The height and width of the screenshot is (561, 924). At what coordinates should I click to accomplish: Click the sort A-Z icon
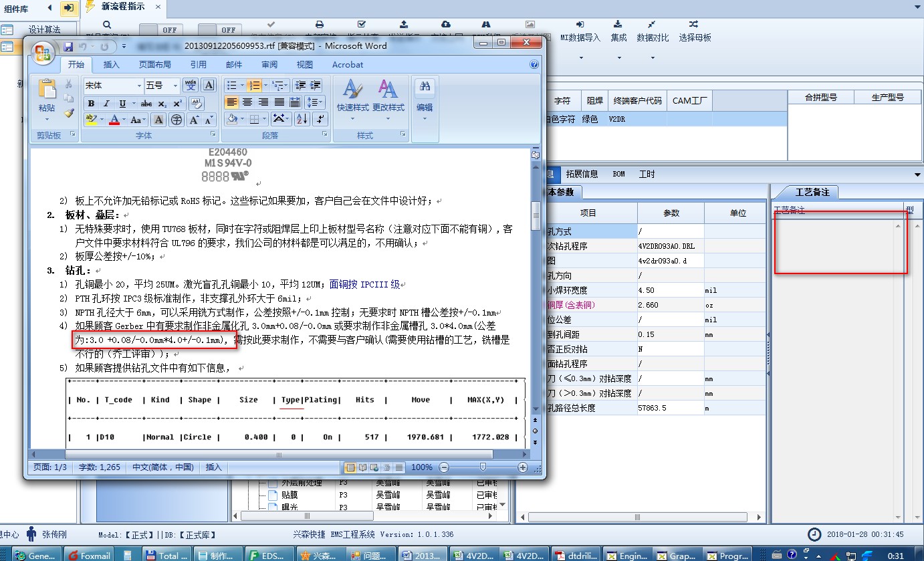(302, 119)
